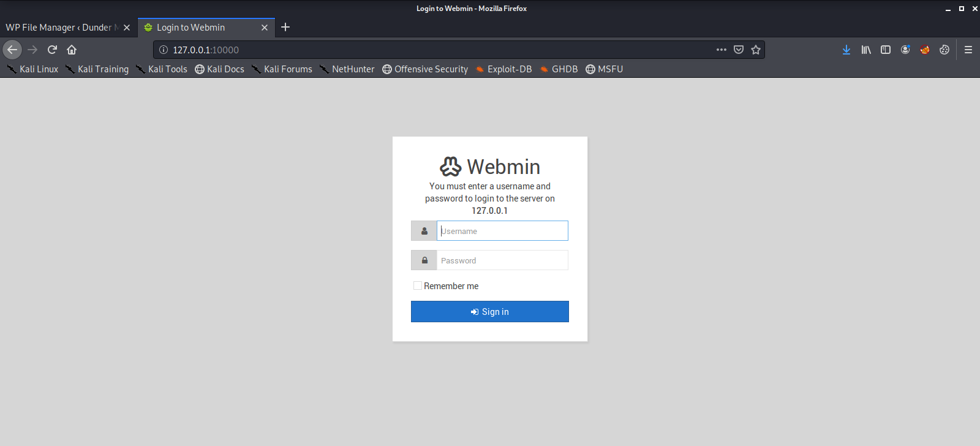Open the NetHunter bookmark

[347, 69]
